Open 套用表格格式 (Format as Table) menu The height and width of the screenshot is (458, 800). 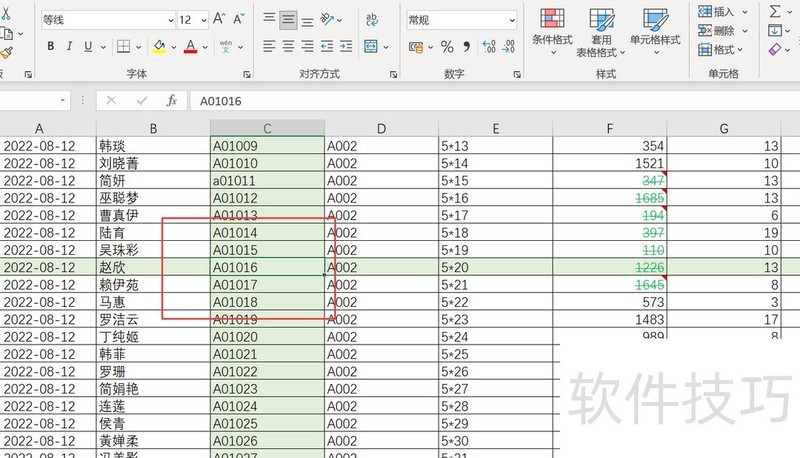[x=601, y=32]
